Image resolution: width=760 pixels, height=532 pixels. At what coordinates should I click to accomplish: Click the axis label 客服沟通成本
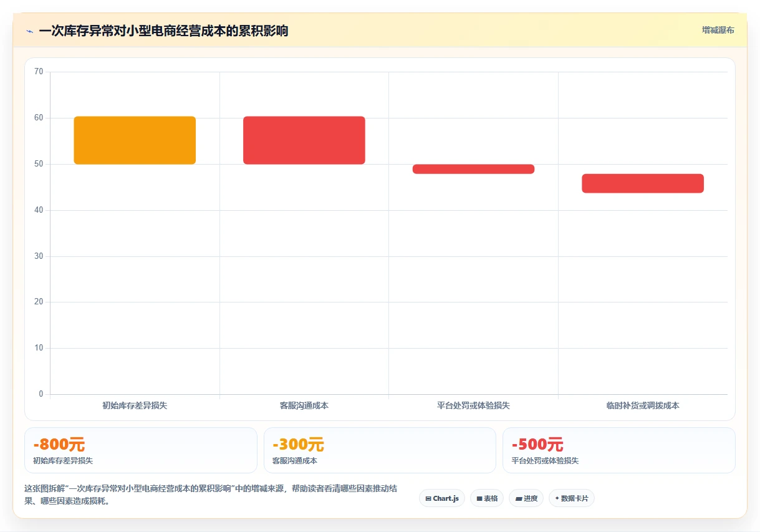pyautogui.click(x=304, y=405)
